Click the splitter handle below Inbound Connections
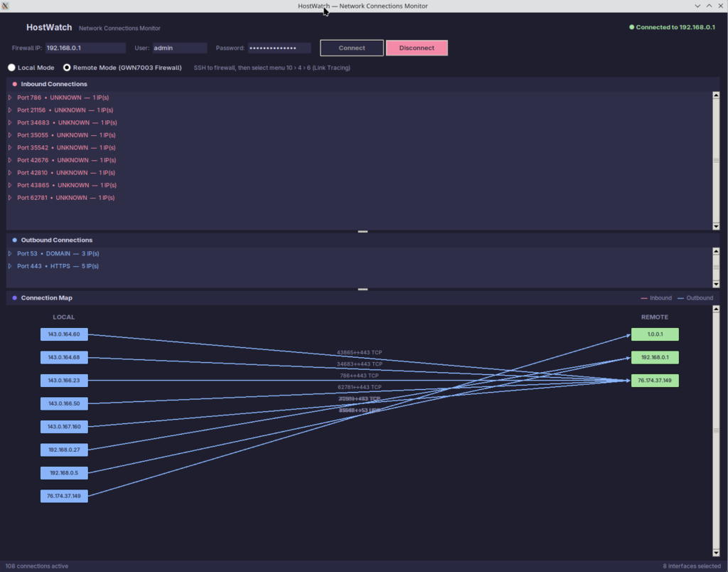 tap(363, 232)
